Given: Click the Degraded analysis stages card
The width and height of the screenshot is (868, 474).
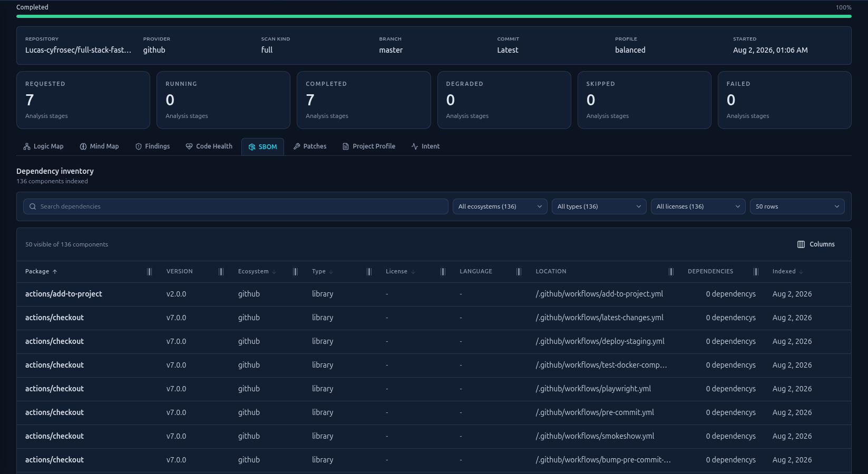Looking at the screenshot, I should click(x=504, y=100).
